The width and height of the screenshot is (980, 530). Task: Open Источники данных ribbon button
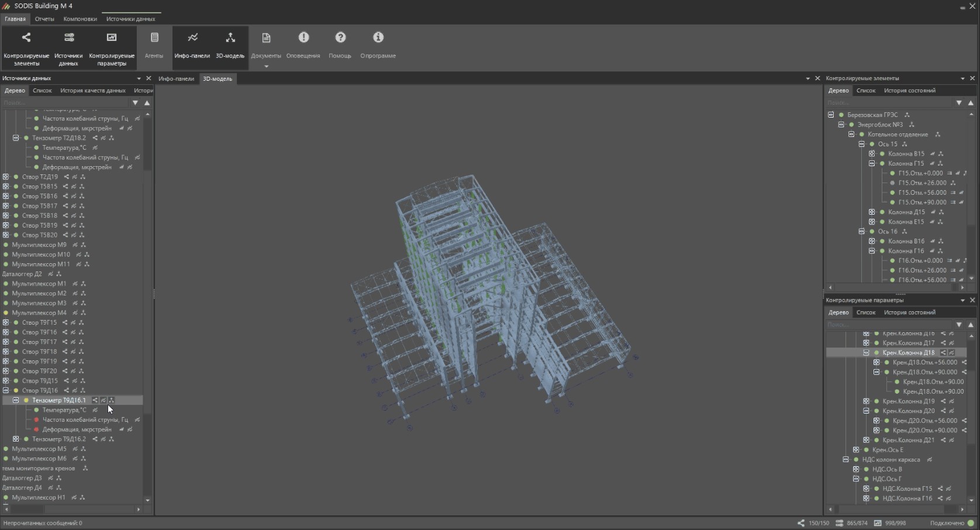tap(68, 47)
